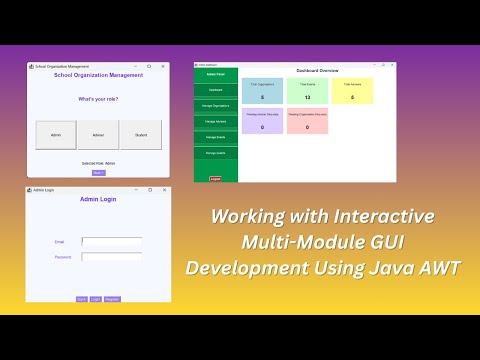
Task: Click the 'What's your role?' heading
Action: (x=98, y=99)
